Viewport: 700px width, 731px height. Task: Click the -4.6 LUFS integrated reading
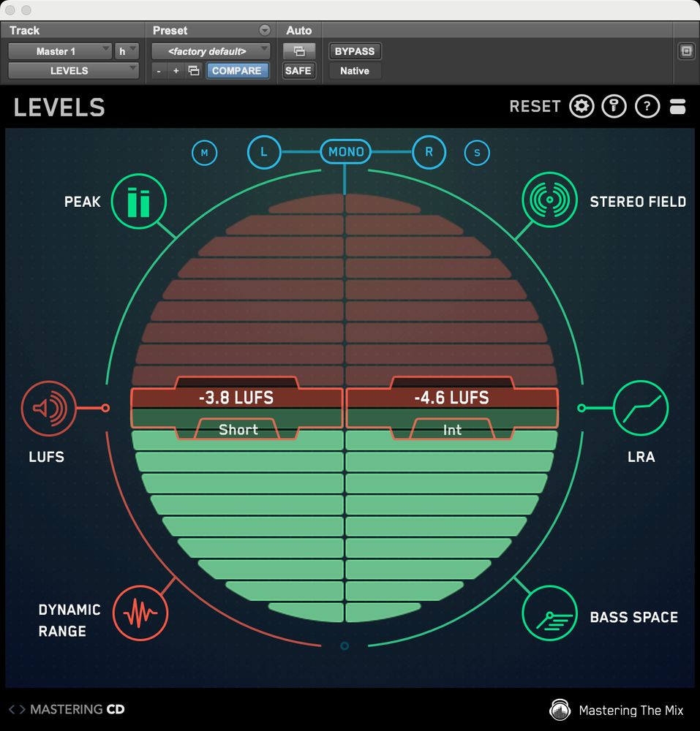point(452,398)
